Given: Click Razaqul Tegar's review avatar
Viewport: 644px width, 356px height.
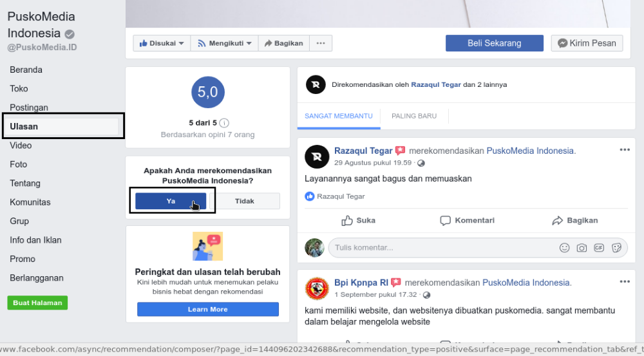Looking at the screenshot, I should [x=317, y=156].
